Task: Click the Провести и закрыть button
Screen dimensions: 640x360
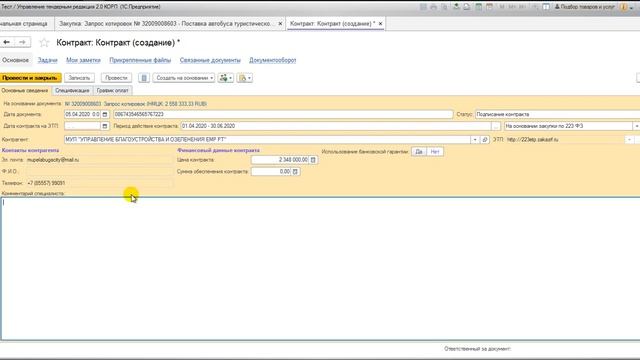Action: point(30,78)
